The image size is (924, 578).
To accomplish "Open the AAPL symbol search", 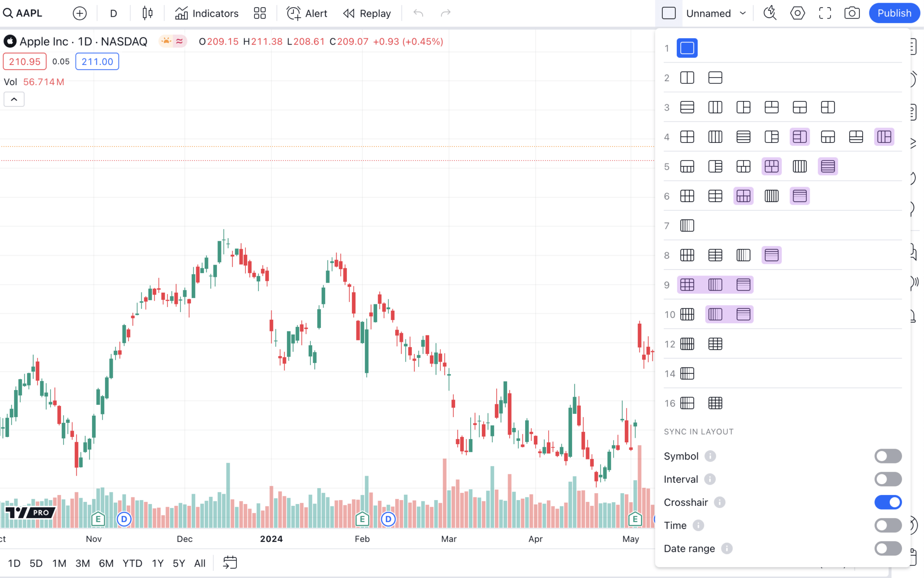I will point(23,13).
